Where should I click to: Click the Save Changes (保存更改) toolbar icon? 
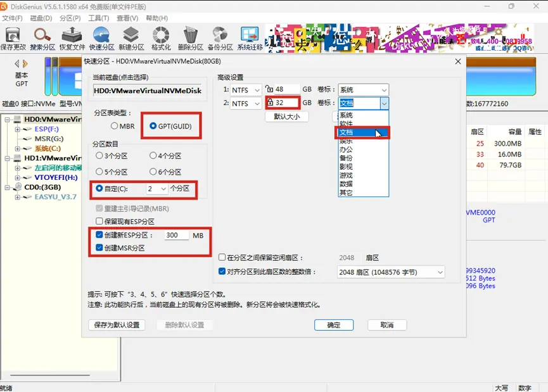tap(13, 39)
